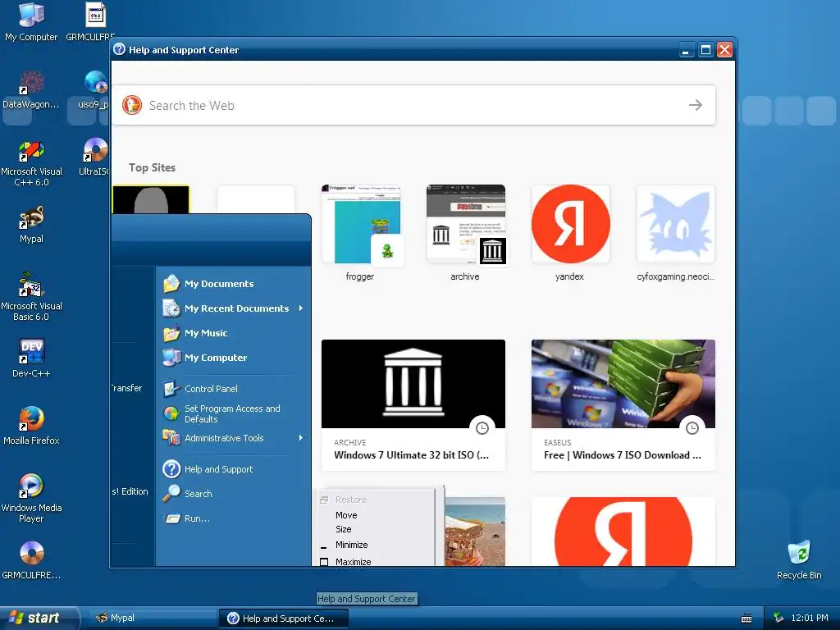This screenshot has width=840, height=630.
Task: Expand Administrative Tools submenu arrow
Action: click(x=301, y=438)
